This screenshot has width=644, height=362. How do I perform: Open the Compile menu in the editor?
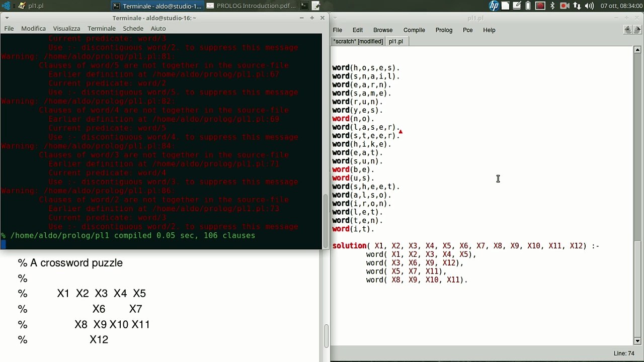coord(414,30)
